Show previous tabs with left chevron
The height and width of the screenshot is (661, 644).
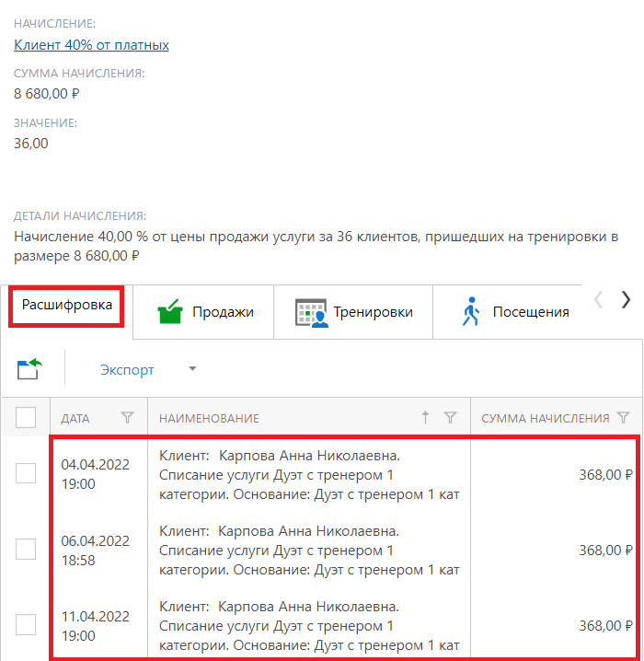[598, 300]
